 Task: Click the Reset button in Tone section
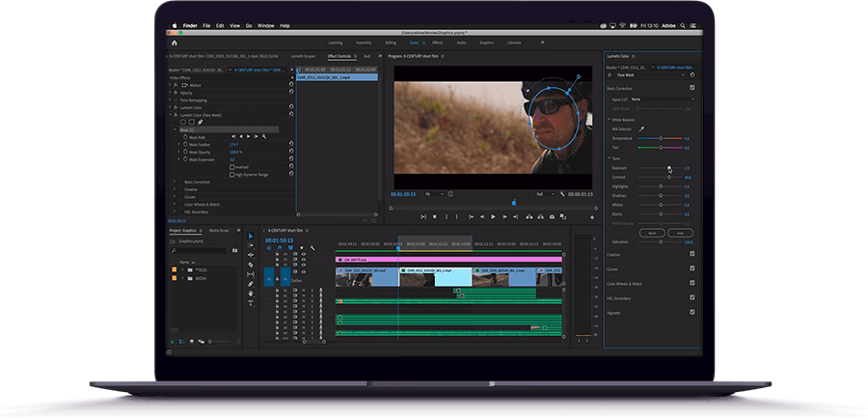[x=652, y=233]
